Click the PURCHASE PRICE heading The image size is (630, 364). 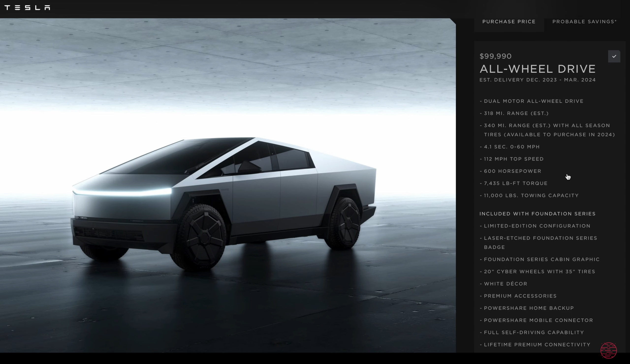point(509,21)
